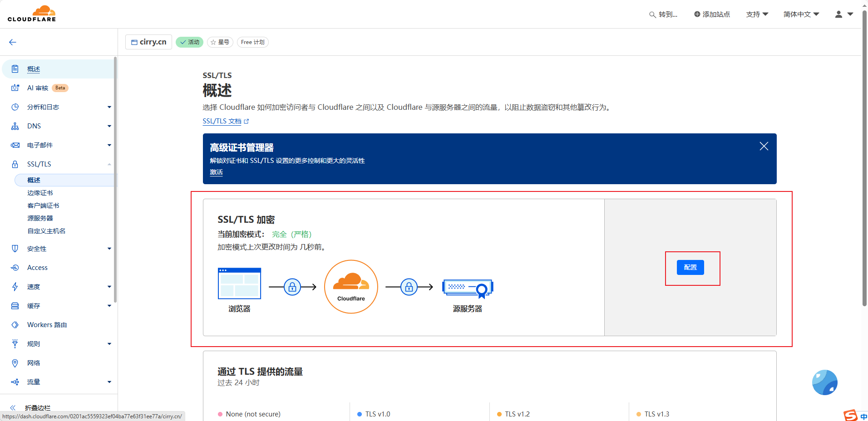868x421 pixels.
Task: Click the search magnifier 转到 icon
Action: coord(652,15)
